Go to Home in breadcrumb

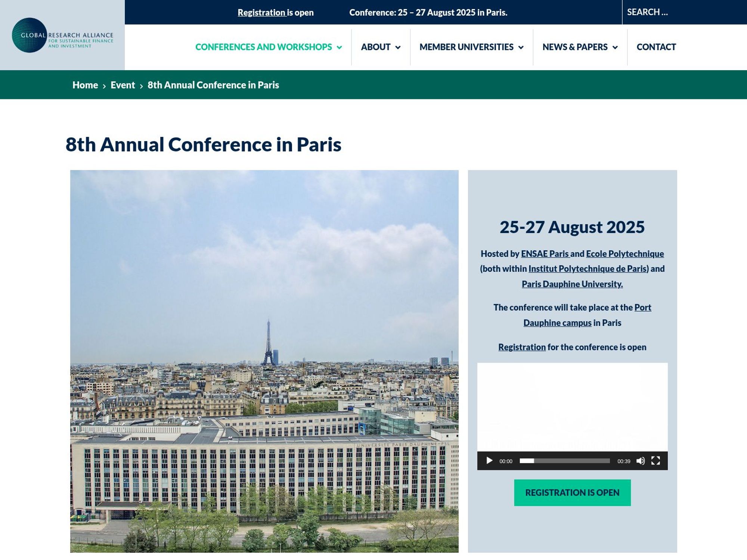(85, 85)
